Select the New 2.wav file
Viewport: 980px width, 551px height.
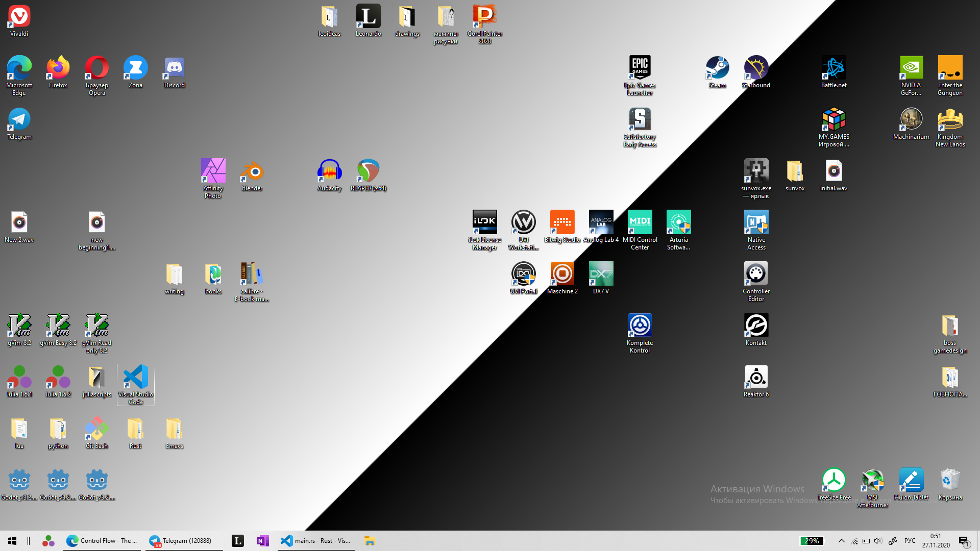tap(19, 227)
